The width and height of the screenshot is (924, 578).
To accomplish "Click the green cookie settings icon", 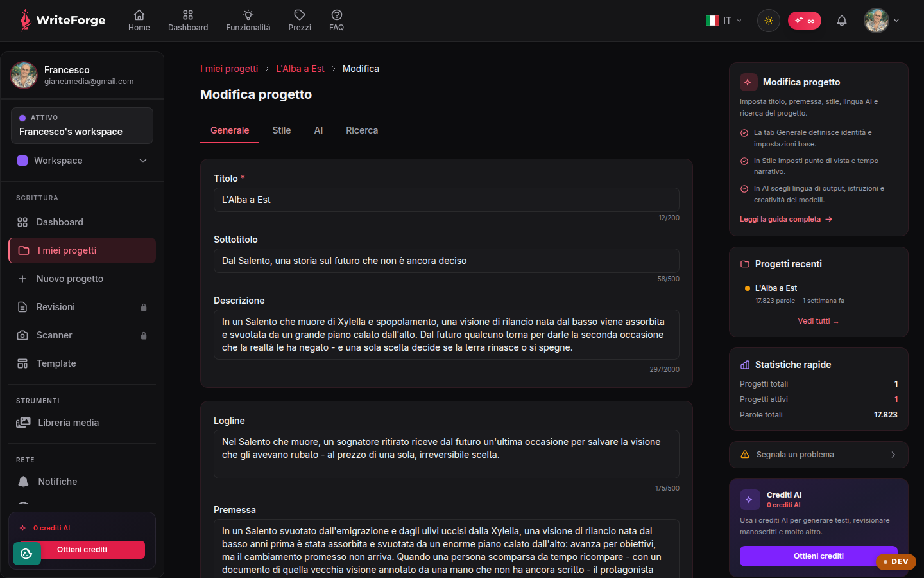I will [x=26, y=554].
